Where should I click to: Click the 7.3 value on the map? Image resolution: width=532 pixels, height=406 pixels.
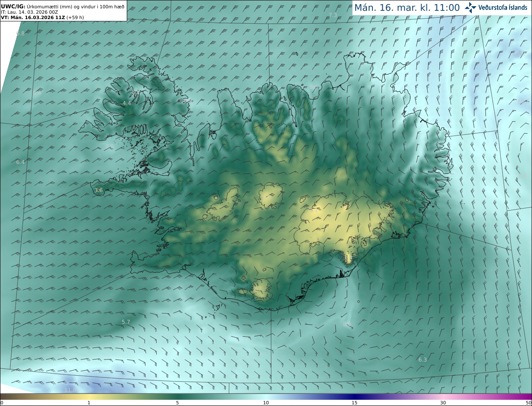point(333,15)
